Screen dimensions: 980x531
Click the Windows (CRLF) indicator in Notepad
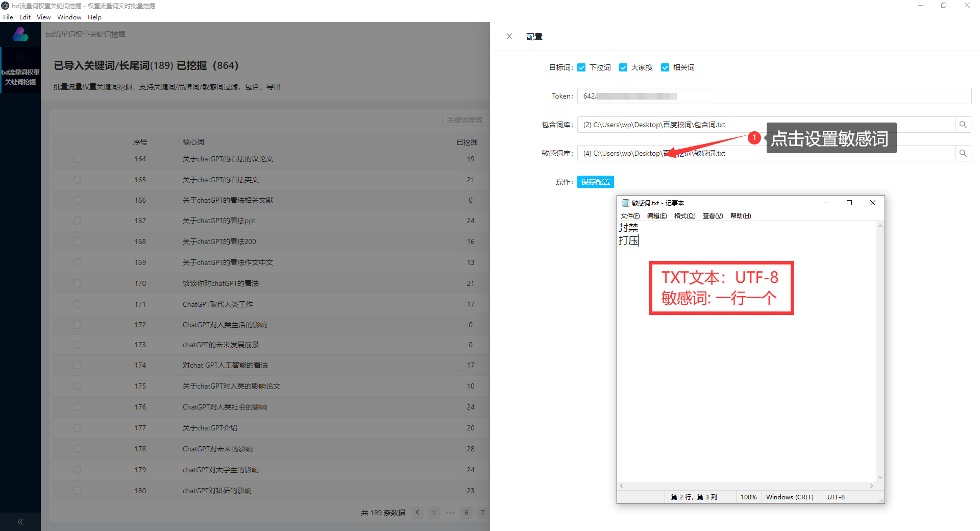tap(790, 497)
